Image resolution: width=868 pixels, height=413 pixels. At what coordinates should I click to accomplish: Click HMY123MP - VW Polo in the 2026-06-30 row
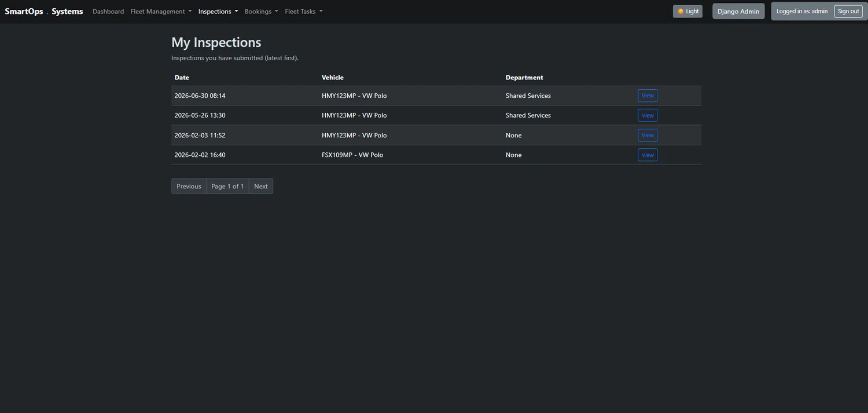click(x=354, y=96)
